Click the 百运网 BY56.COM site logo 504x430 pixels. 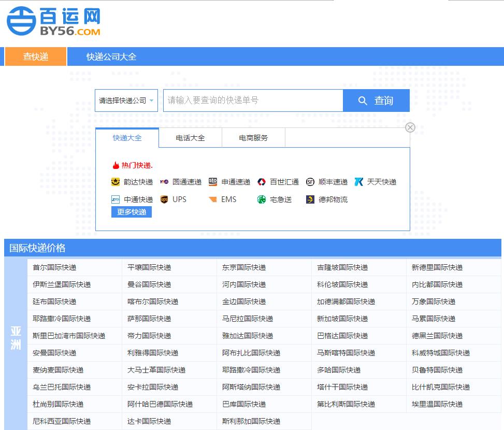[54, 22]
